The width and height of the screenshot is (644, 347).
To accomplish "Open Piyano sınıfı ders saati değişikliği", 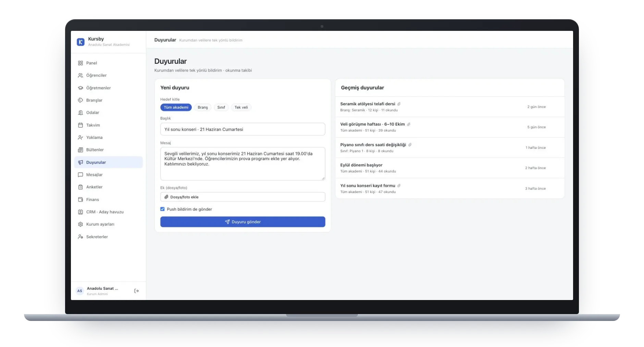I will [x=450, y=148].
